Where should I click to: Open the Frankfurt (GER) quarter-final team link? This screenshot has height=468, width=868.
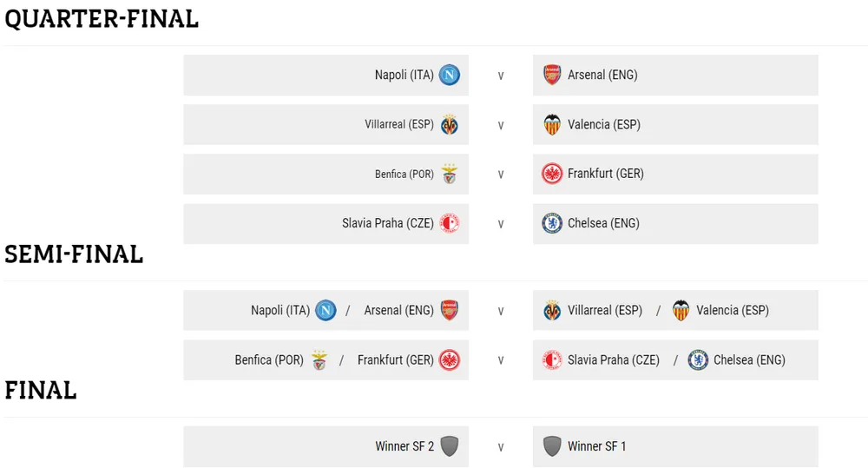tap(606, 174)
